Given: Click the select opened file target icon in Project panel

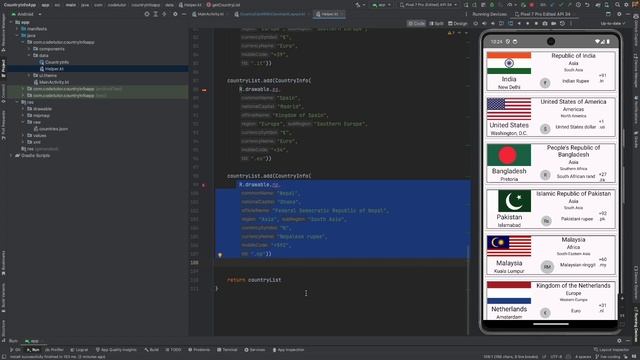Looking at the screenshot, I should pos(147,14).
